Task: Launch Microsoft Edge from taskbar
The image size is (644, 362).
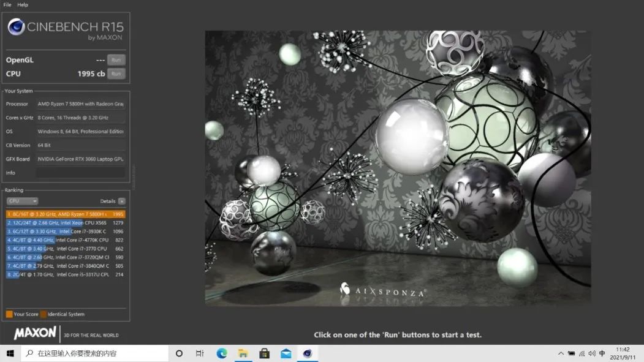Action: (x=222, y=353)
